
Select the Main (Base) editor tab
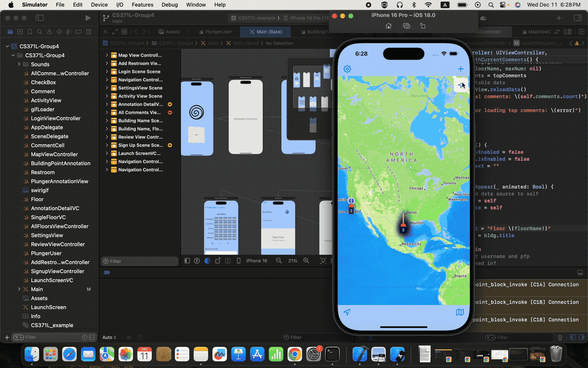click(x=266, y=32)
